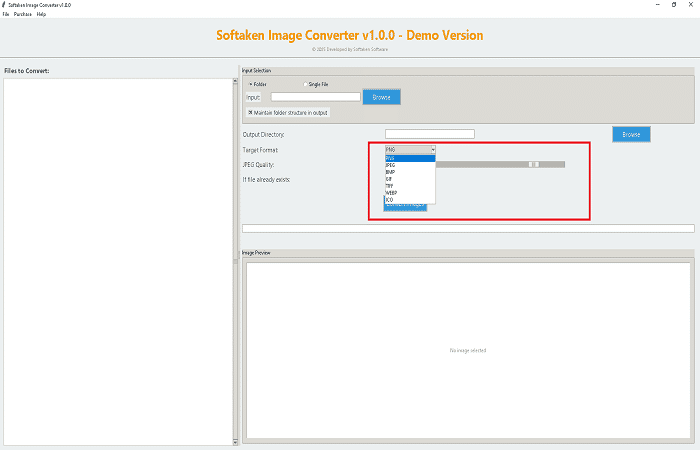Screen dimensions: 700x450
Task: Click the "No image selected" preview text
Action: click(468, 350)
